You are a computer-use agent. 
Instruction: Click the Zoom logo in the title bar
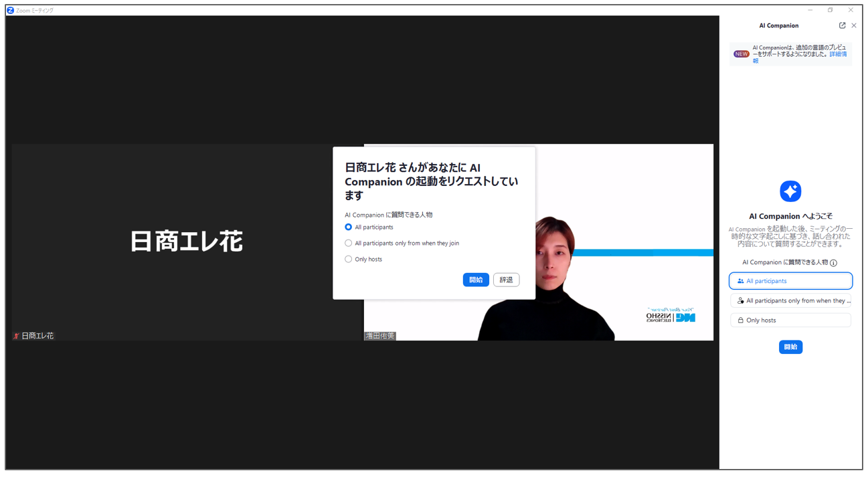(x=10, y=10)
